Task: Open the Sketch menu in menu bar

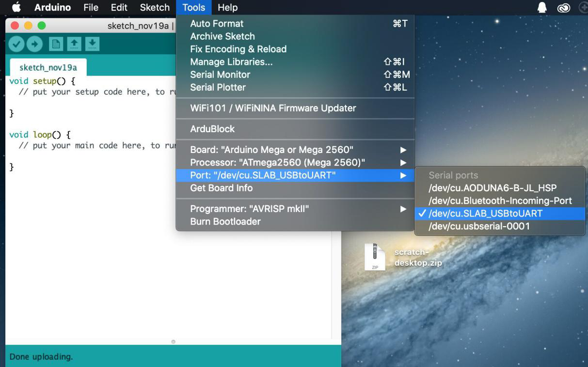Action: click(x=155, y=8)
